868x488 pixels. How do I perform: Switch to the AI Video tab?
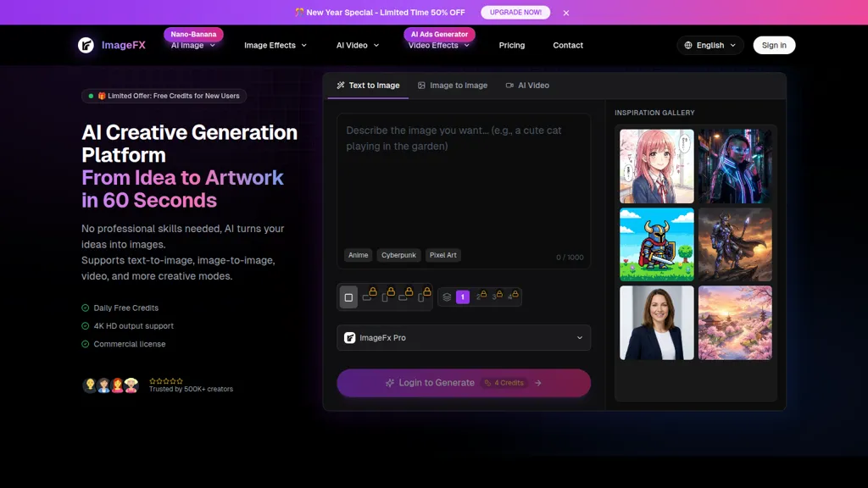[527, 86]
